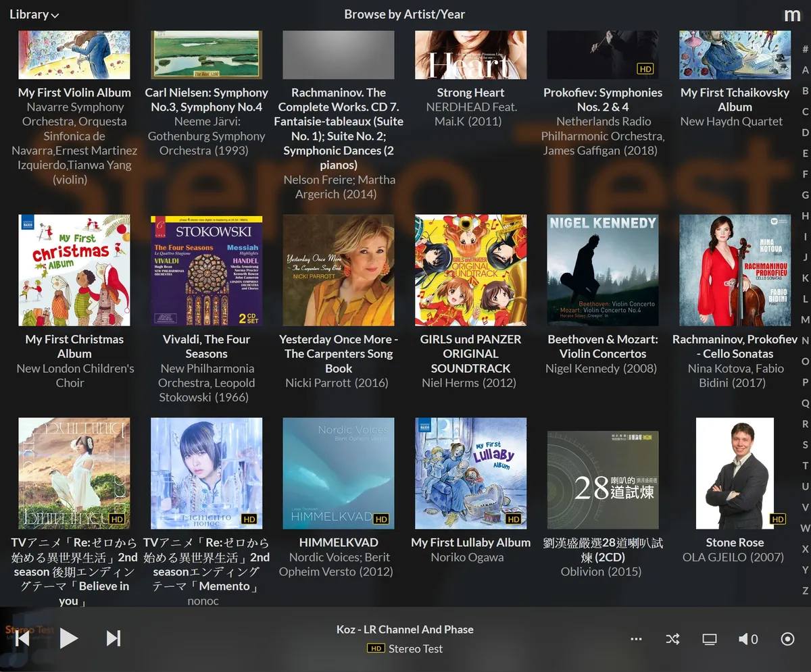Click artist 'Nigel Kennedy (2008)'

pyautogui.click(x=601, y=369)
